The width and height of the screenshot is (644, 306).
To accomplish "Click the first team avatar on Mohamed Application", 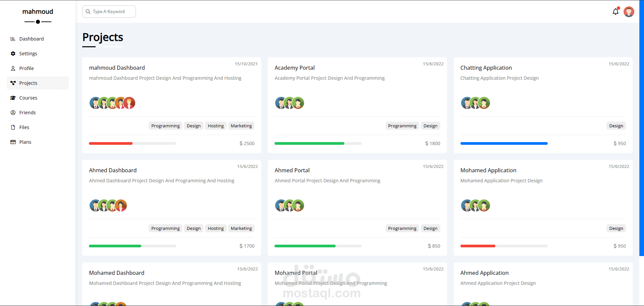I will 467,205.
